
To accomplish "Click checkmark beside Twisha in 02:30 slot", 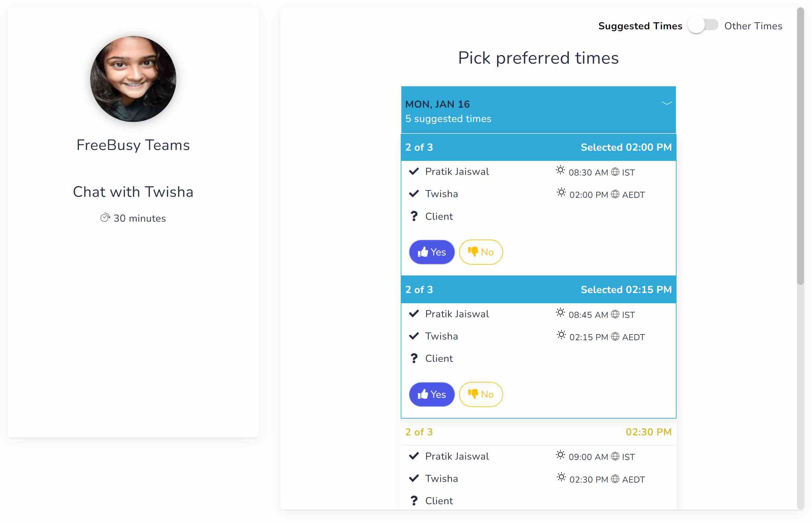I will [413, 478].
